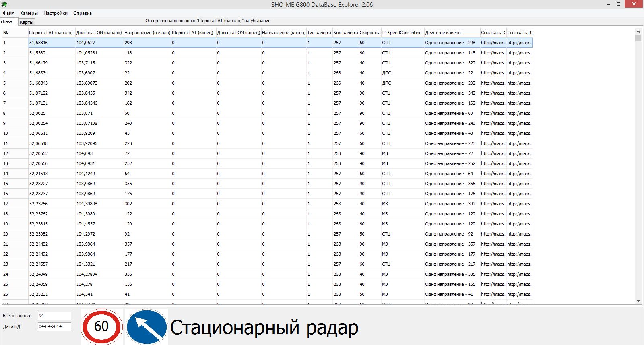Viewport: 644px width, 345px height.
Task: Click 'Одно направление - 355' cell
Action: coord(452,184)
